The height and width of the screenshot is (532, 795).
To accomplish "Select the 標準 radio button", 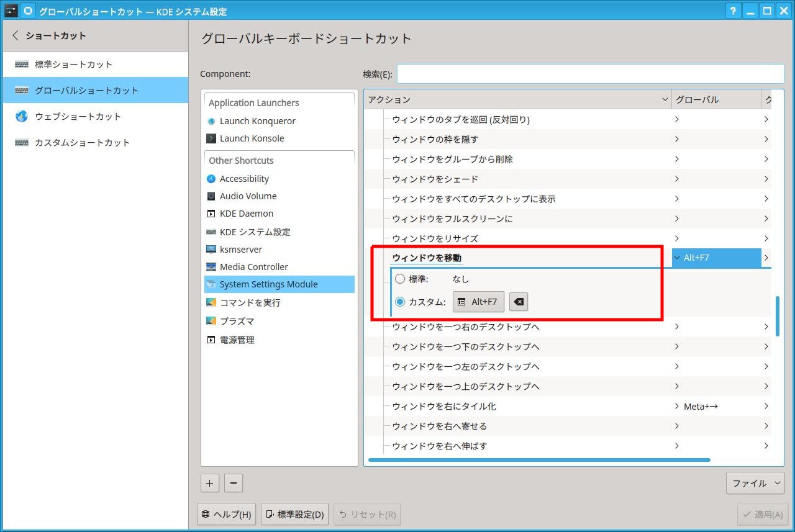I will point(400,279).
